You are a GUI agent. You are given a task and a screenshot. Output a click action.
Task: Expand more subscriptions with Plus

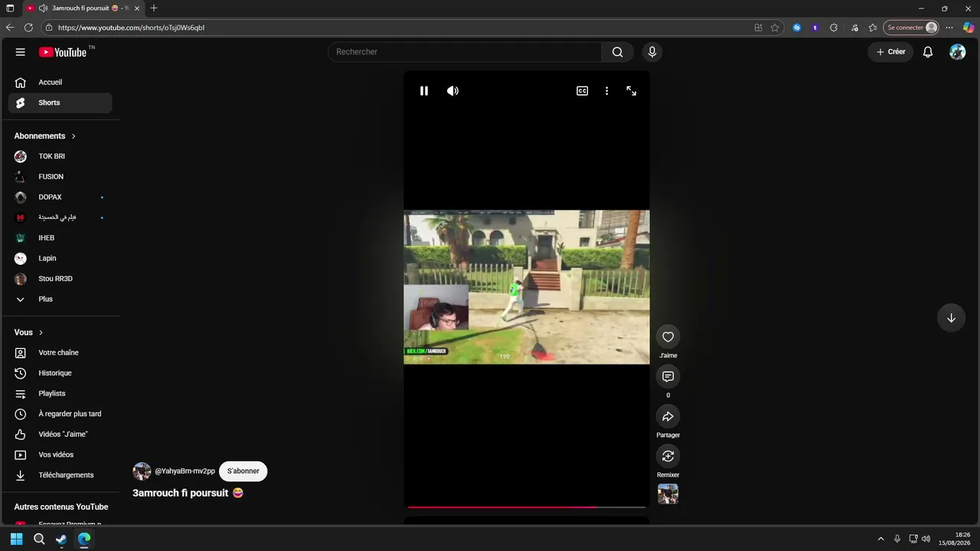[x=60, y=299]
